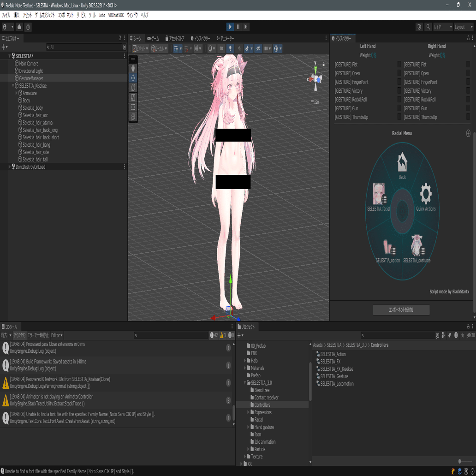Toggle Right Hand ThumbsUp gesture checkbox

tap(468, 117)
